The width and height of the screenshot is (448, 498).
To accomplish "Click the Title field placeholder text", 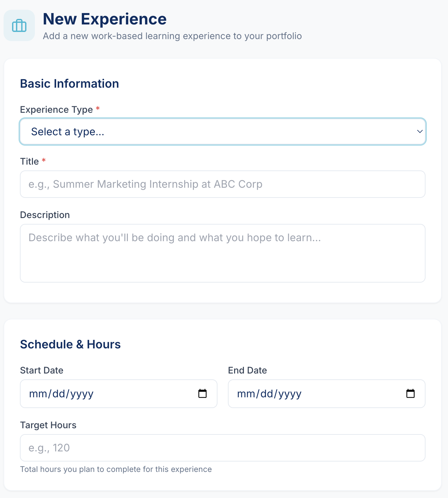I will click(145, 184).
